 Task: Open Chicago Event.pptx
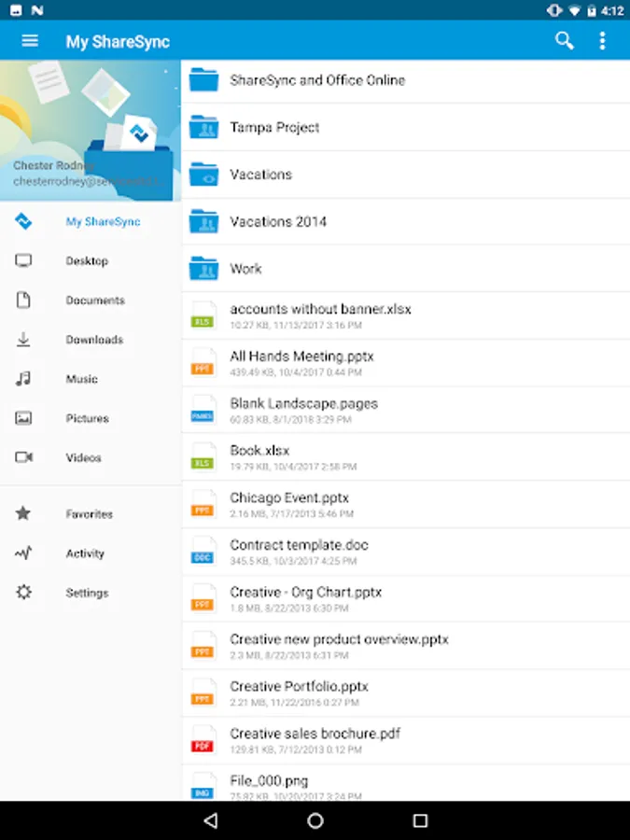pyautogui.click(x=406, y=504)
